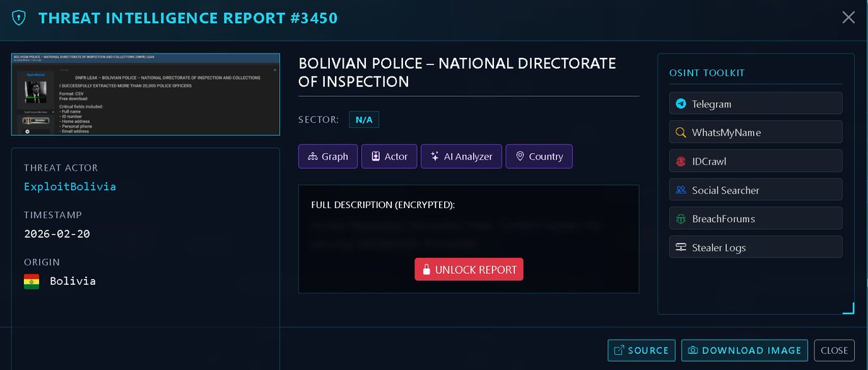Open the leak screenshot thumbnail
The height and width of the screenshot is (370, 868).
tap(145, 94)
